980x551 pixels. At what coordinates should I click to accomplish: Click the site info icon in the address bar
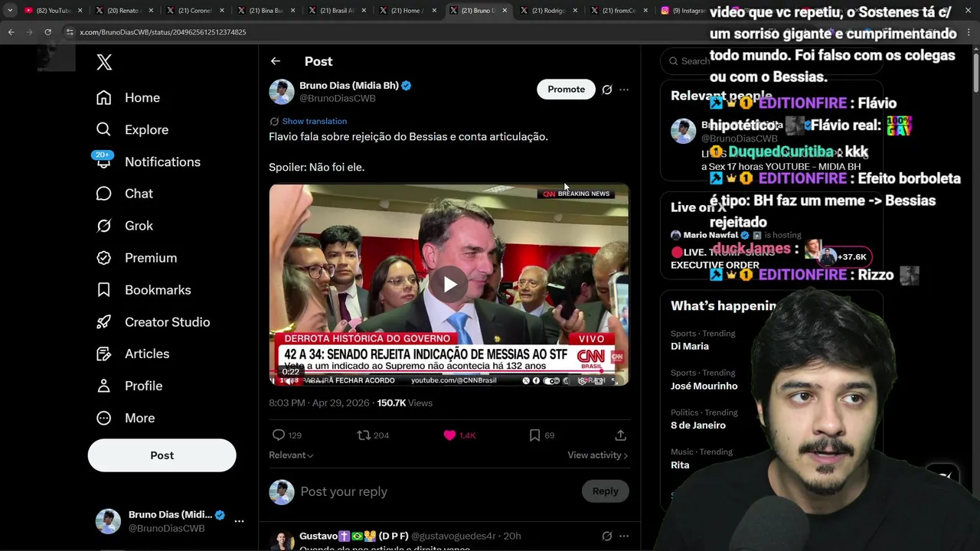tap(70, 32)
